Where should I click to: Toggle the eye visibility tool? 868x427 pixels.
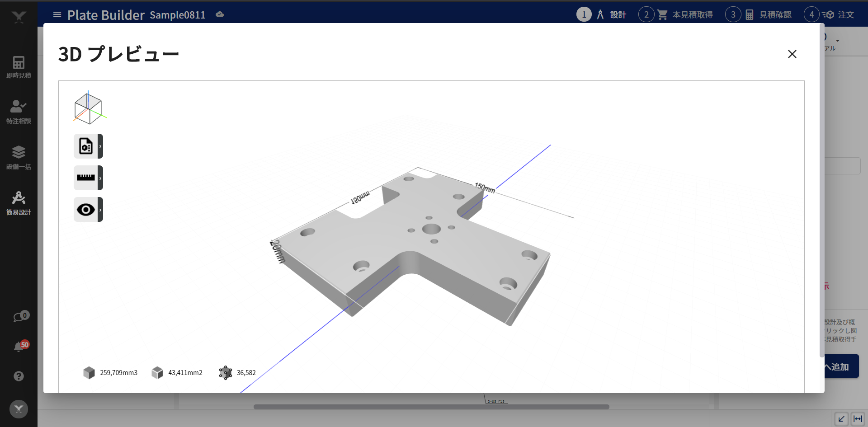[85, 210]
